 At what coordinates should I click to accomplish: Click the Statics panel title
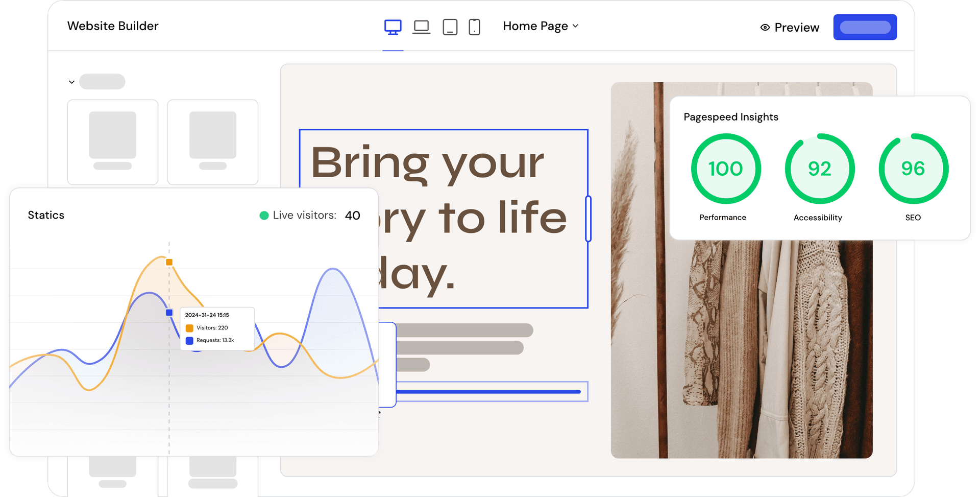coord(46,215)
